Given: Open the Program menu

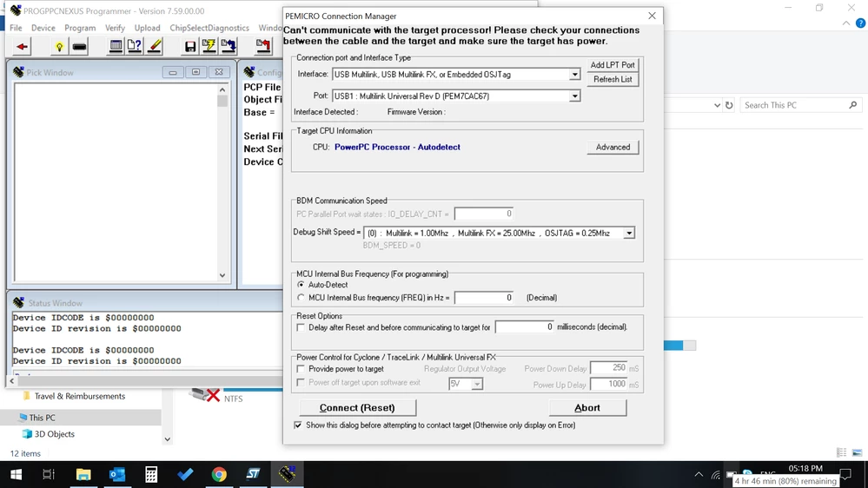Looking at the screenshot, I should (x=80, y=28).
